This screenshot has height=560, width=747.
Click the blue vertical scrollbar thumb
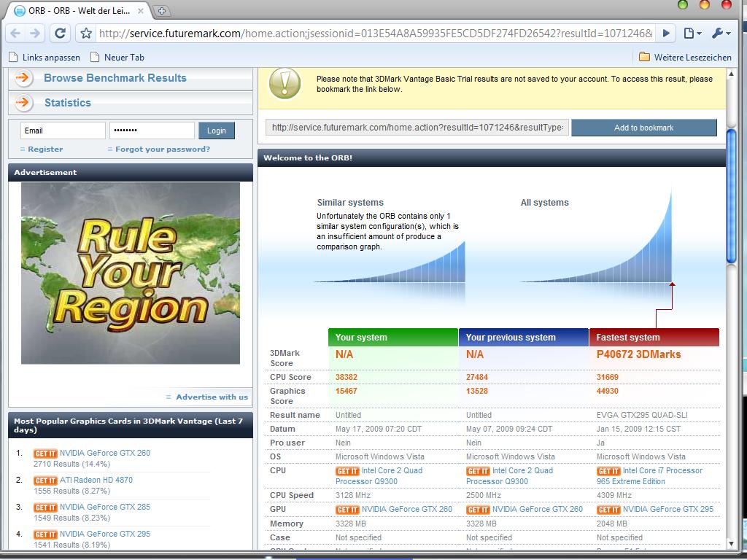731,195
